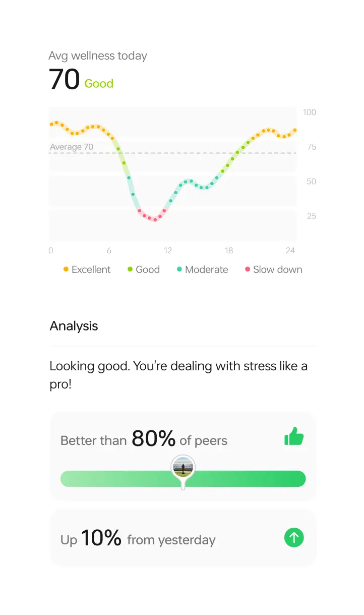Click the 18 hour mark on chart axis
This screenshot has width=364, height=615.
click(x=229, y=250)
